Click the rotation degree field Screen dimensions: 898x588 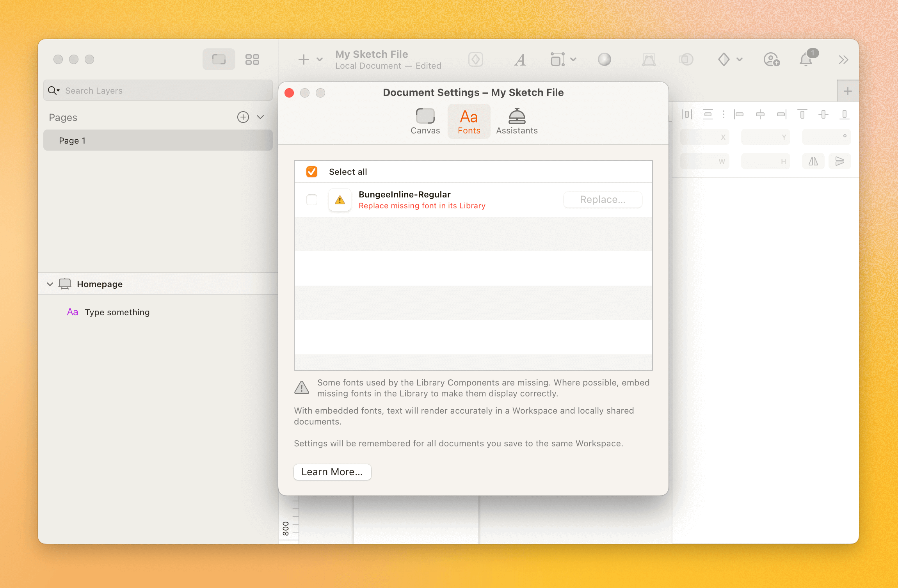[827, 137]
